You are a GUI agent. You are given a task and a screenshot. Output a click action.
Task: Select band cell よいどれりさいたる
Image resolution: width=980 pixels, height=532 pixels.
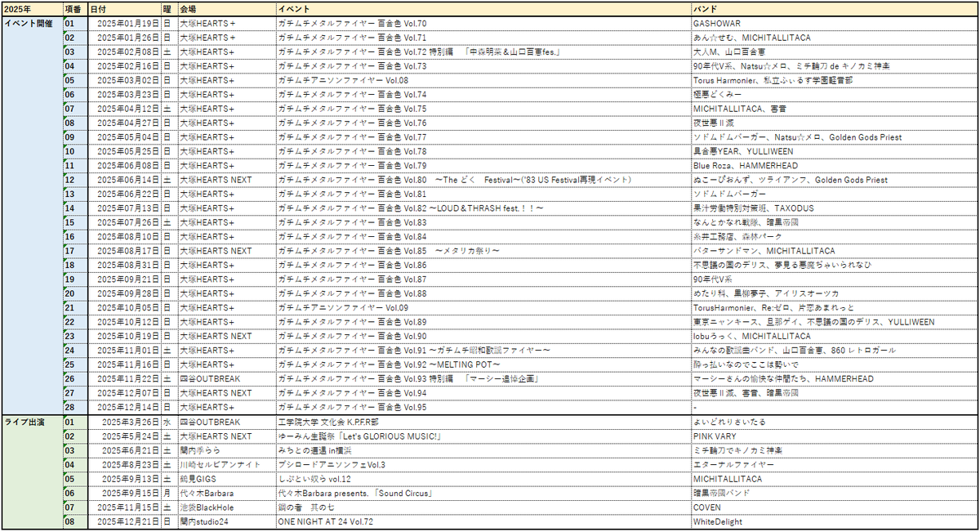[x=834, y=422]
